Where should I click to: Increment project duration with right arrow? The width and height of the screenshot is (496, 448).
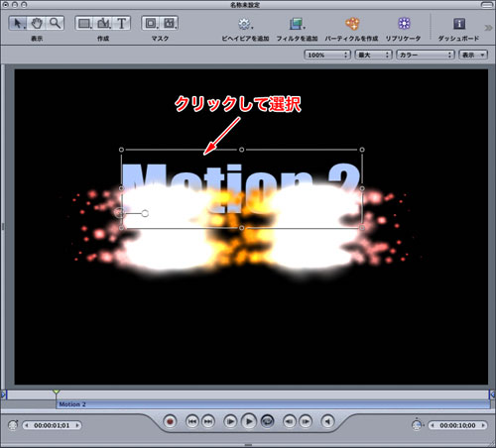483,425
